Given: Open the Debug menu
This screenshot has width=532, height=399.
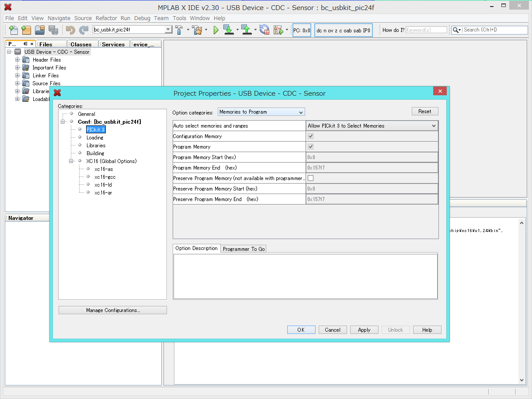Looking at the screenshot, I should point(142,18).
